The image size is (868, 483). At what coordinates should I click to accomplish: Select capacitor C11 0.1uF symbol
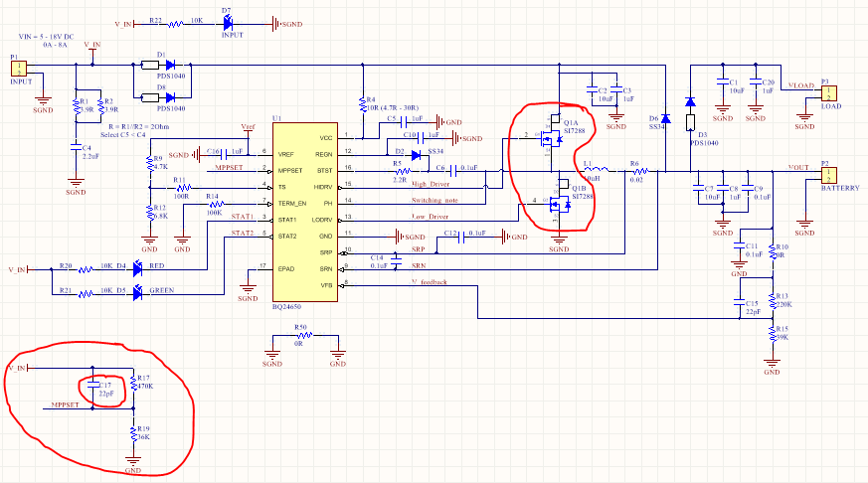click(x=739, y=245)
